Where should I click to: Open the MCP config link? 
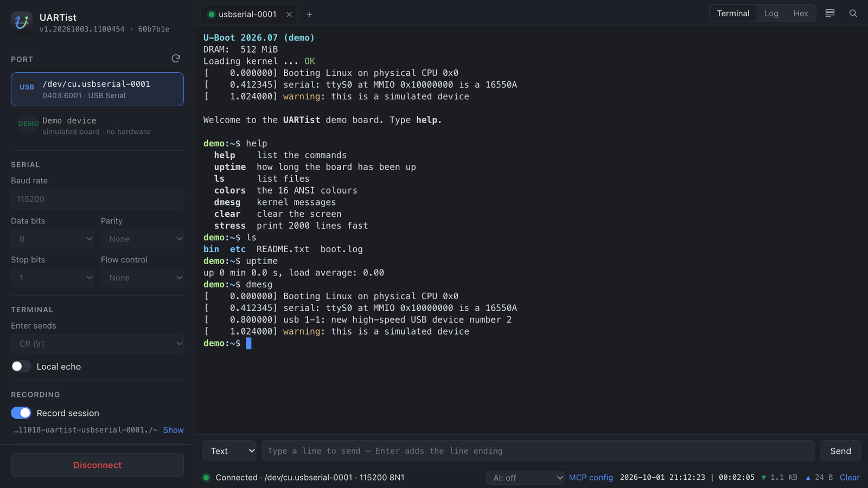(591, 478)
